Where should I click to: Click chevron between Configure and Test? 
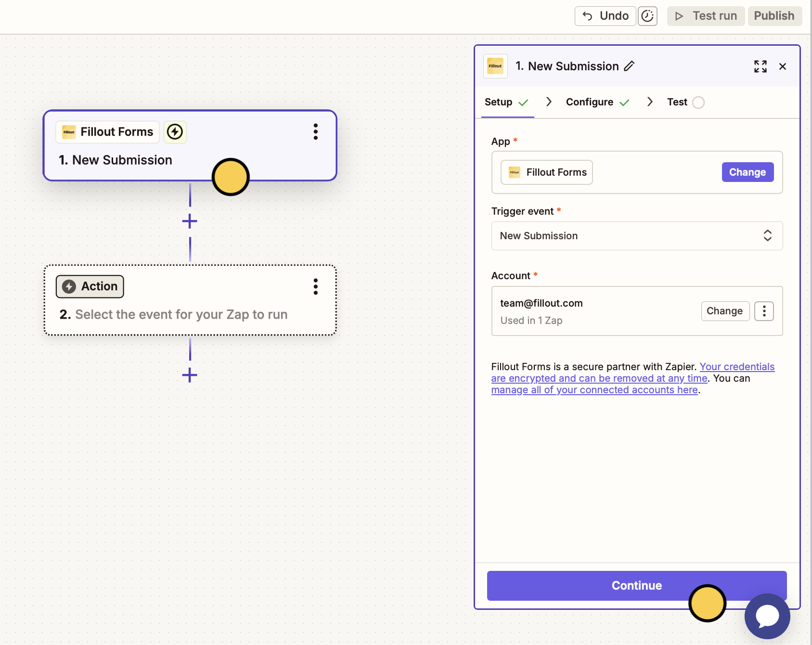coord(650,102)
